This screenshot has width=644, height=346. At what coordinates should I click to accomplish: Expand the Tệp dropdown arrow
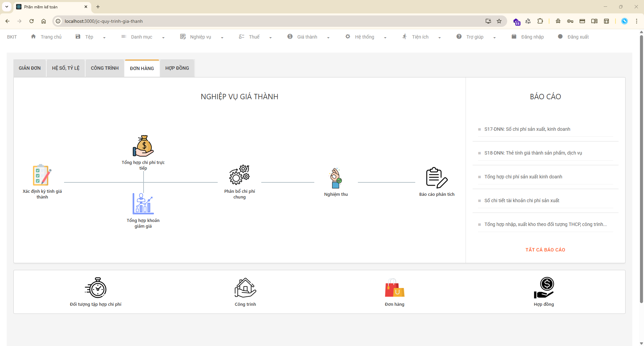point(104,38)
